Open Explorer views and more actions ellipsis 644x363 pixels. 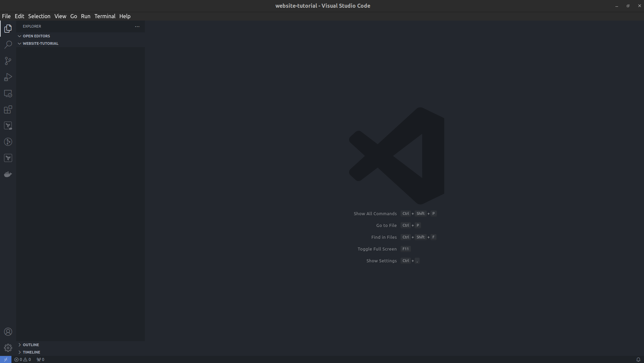(x=137, y=26)
